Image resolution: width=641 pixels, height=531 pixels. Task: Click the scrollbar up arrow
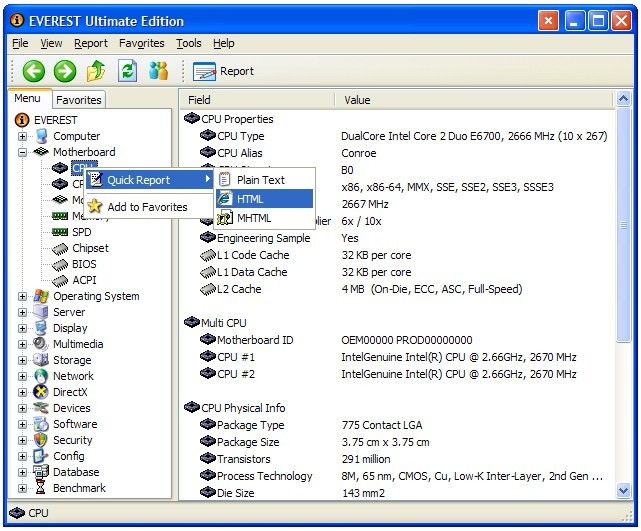click(x=623, y=99)
